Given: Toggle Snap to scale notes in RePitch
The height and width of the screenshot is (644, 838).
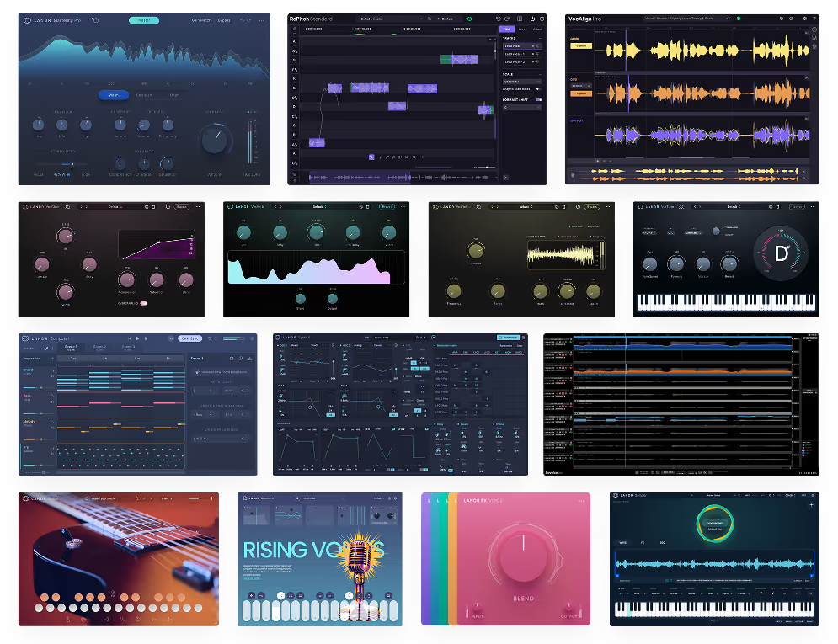Looking at the screenshot, I should pos(537,89).
